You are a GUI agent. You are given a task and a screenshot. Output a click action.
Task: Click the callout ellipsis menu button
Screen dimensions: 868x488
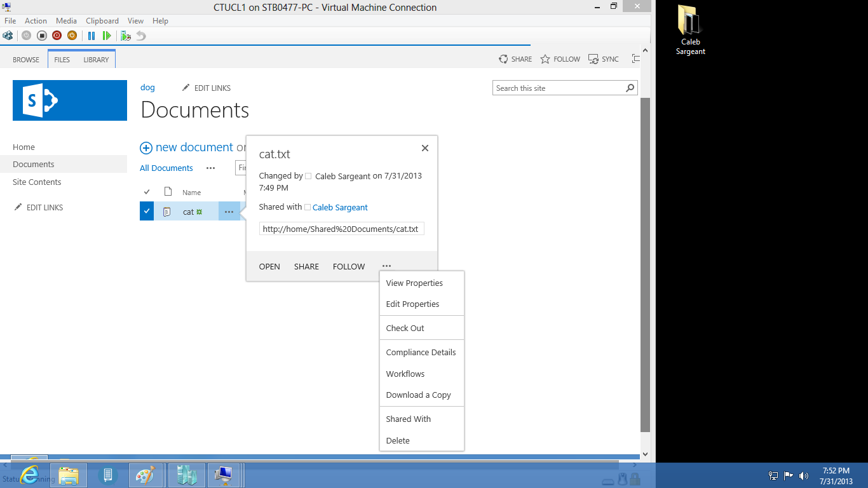[386, 266]
